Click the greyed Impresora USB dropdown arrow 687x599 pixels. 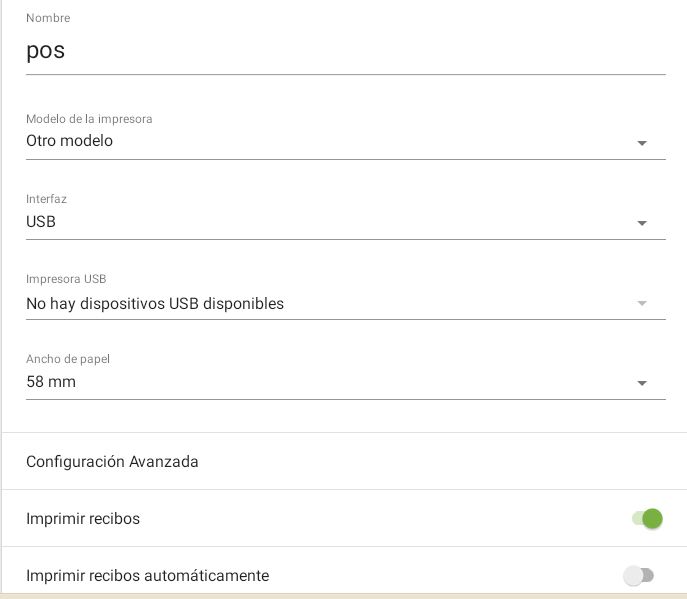[642, 303]
